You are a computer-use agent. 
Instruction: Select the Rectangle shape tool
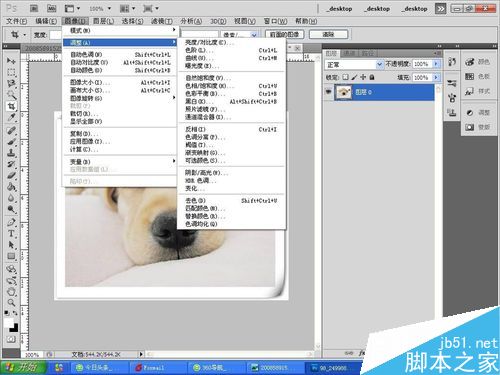pyautogui.click(x=11, y=256)
